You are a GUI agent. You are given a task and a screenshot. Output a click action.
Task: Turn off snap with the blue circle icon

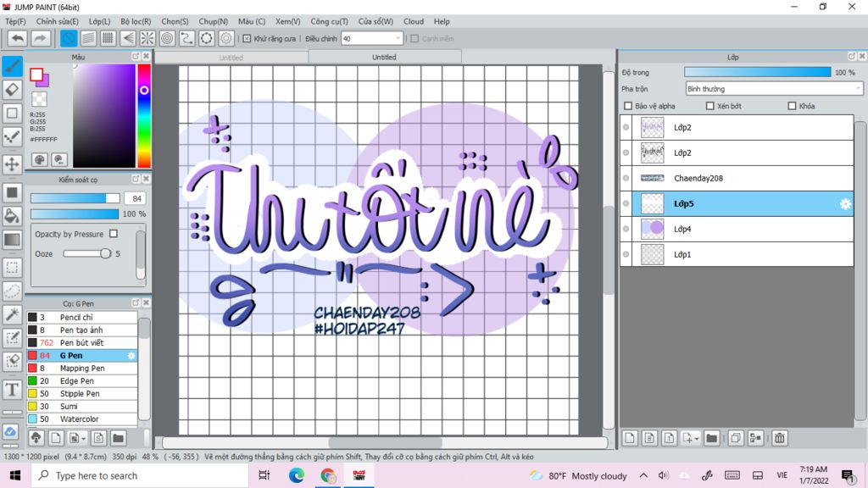click(69, 38)
